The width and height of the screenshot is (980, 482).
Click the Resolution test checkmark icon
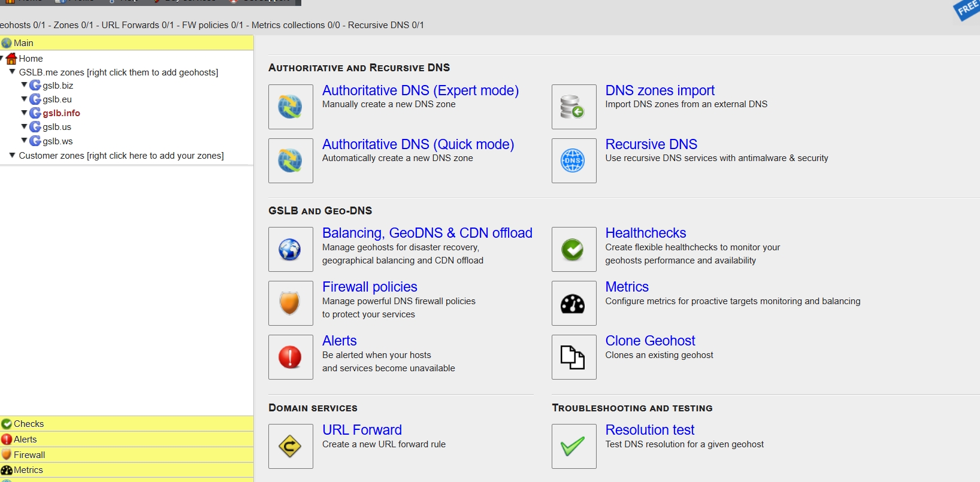point(573,446)
